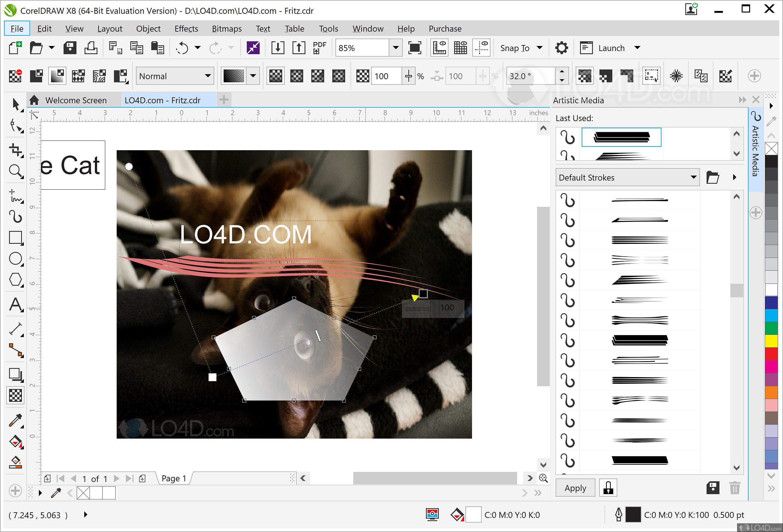Toggle the Show Grid button

click(460, 48)
